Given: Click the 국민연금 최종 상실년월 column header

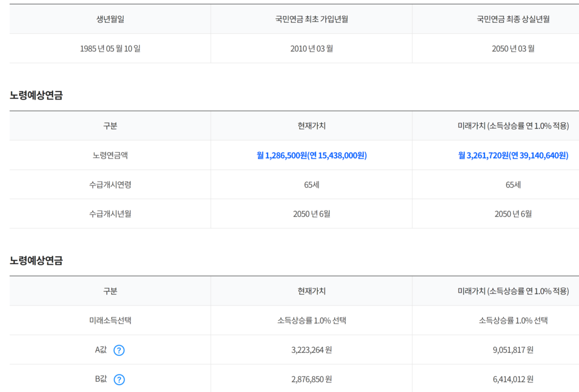Looking at the screenshot, I should tap(513, 19).
